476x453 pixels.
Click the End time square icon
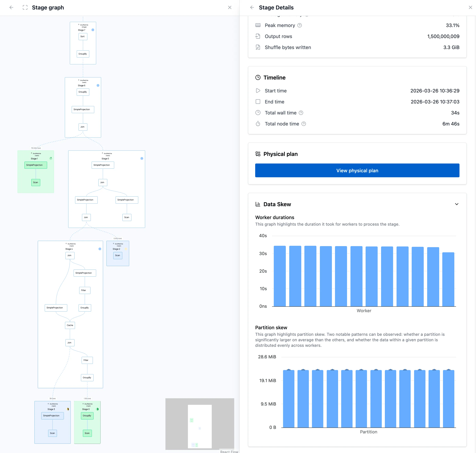(258, 102)
